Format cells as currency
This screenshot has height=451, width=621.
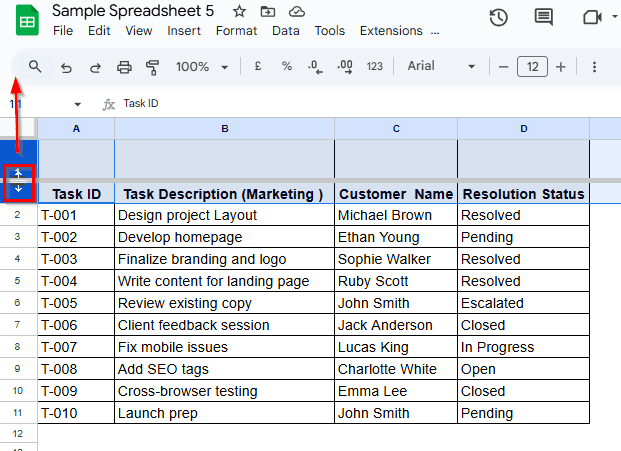click(x=258, y=67)
